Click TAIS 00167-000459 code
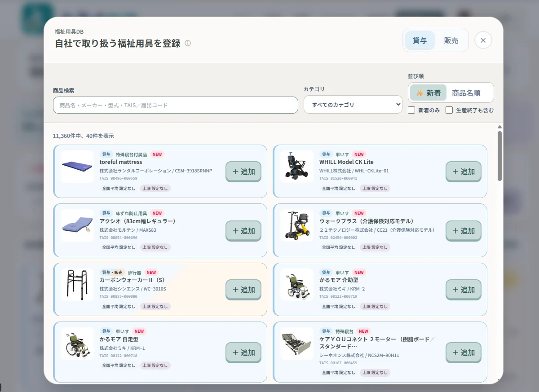 click(x=338, y=363)
